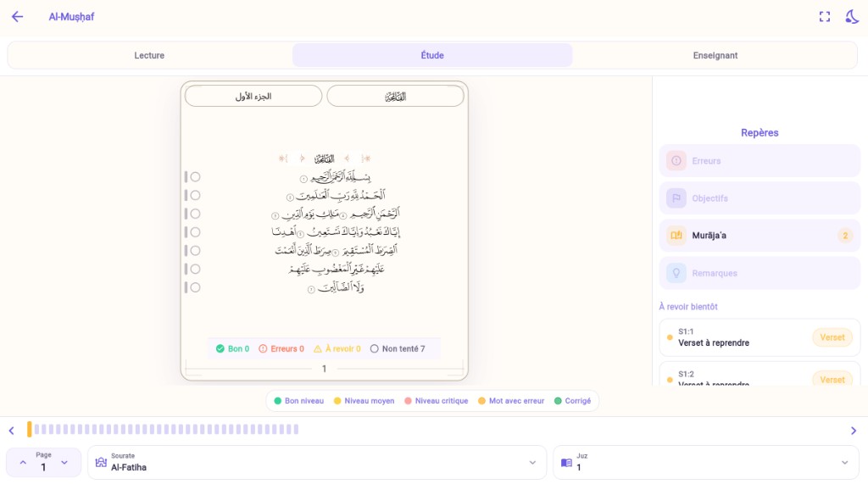Select the circle for the fourth line
This screenshot has height=484, width=868.
tap(196, 232)
